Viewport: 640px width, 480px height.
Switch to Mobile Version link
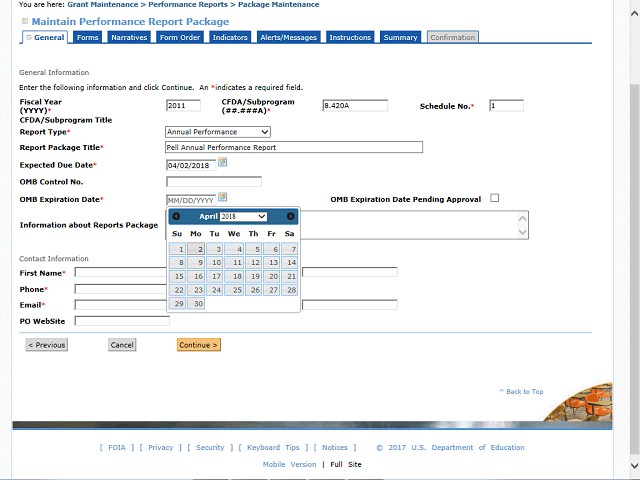(289, 464)
